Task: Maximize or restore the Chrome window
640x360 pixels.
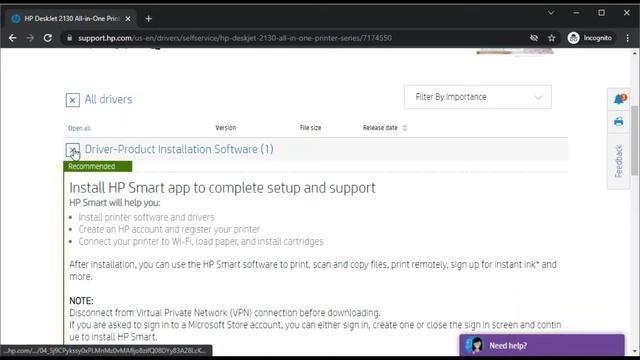Action: 601,13
